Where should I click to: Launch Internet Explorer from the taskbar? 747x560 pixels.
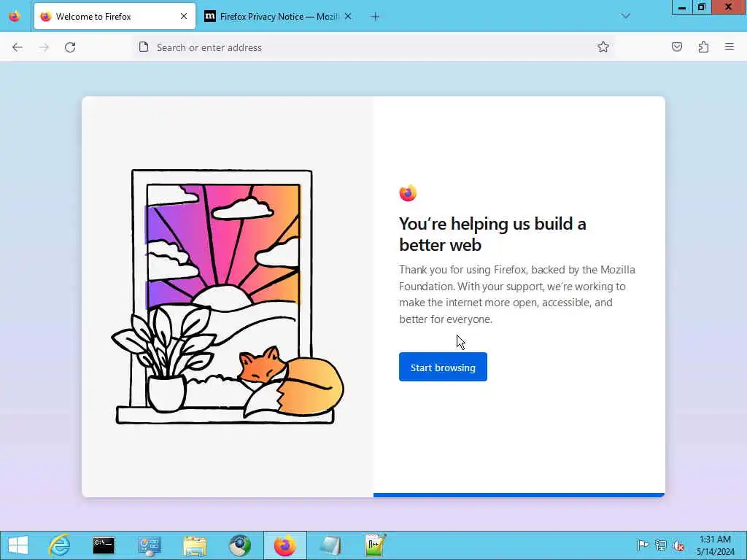[60, 545]
